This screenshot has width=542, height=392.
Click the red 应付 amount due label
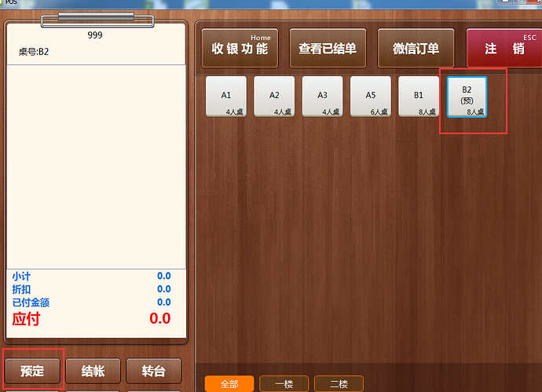coord(26,319)
